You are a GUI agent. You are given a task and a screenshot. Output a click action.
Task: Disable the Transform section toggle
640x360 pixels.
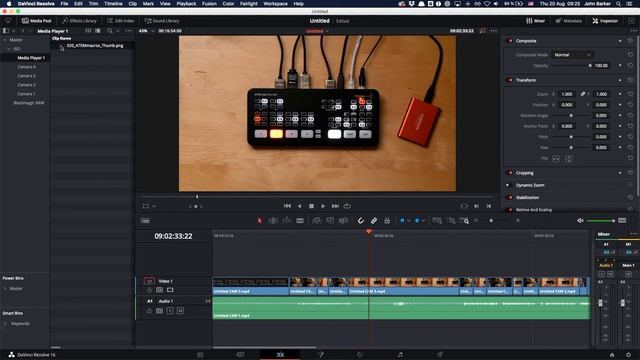[510, 80]
